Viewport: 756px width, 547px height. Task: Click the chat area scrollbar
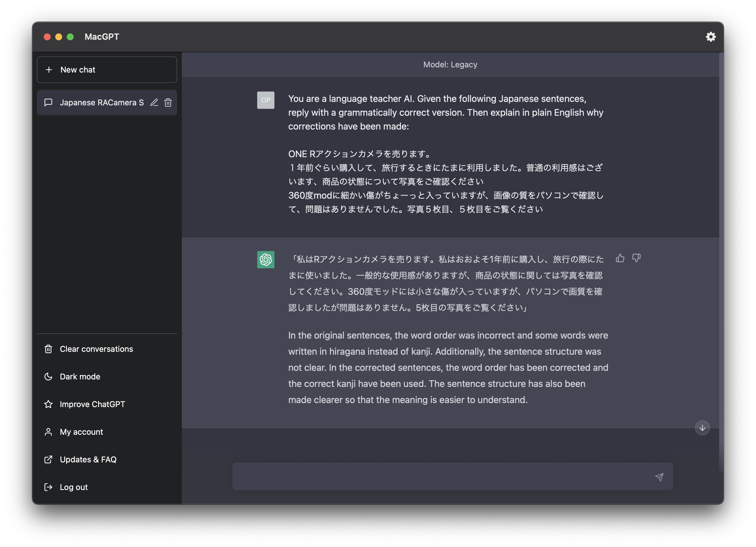coord(721,262)
